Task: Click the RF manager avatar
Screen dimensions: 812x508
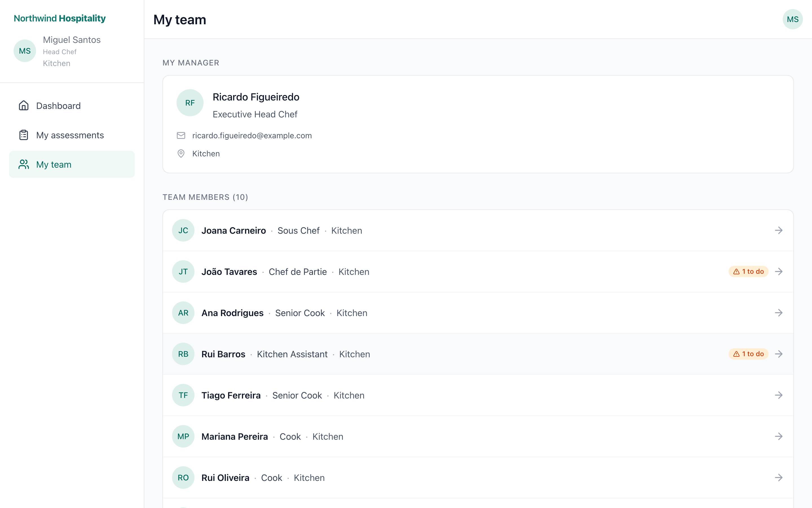Action: point(190,103)
